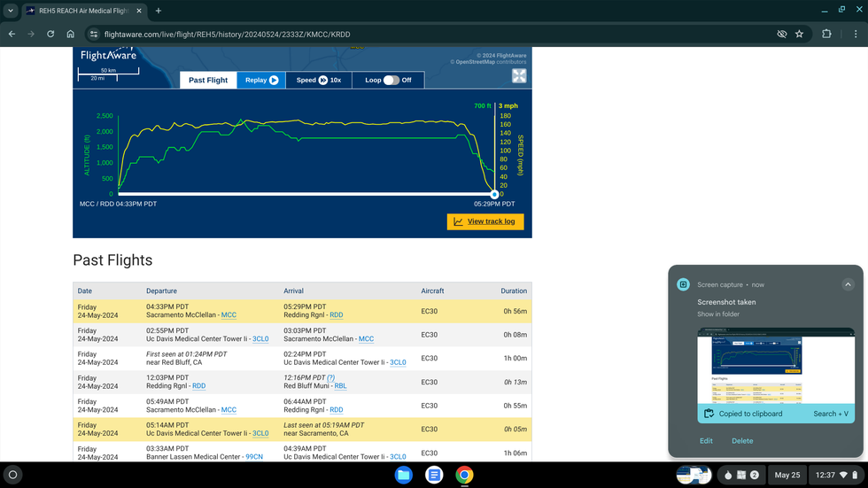Click the tracking protection eye icon
This screenshot has width=868, height=488.
[781, 34]
